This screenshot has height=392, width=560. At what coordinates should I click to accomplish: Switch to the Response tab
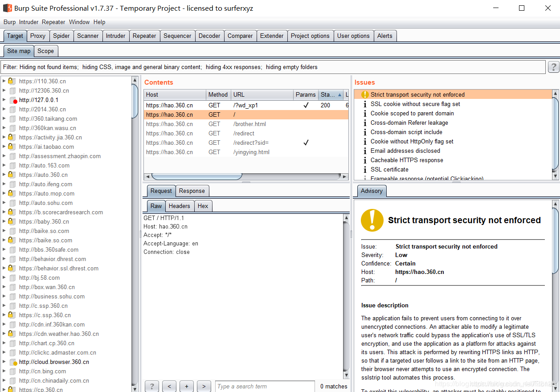tap(192, 191)
